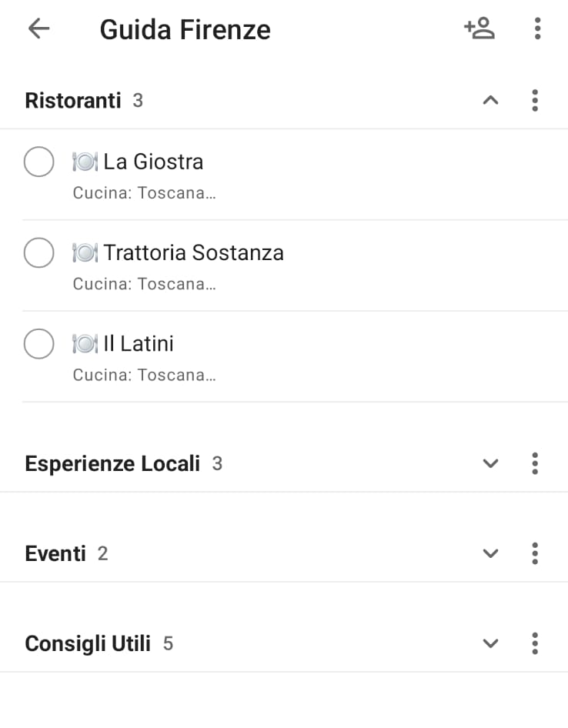Click the Guida Firenze title
Image resolution: width=568 pixels, height=728 pixels.
(x=185, y=30)
